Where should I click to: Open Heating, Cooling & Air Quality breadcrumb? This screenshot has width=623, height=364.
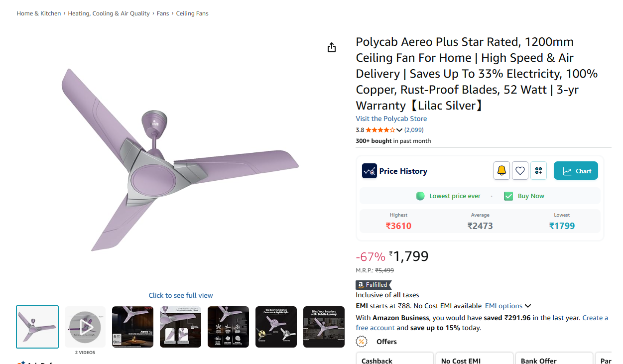[109, 13]
